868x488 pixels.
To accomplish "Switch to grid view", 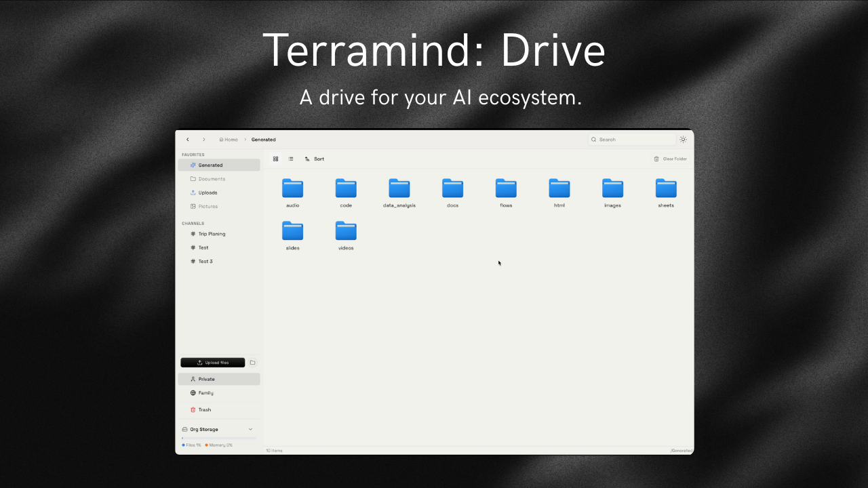I will coord(275,159).
